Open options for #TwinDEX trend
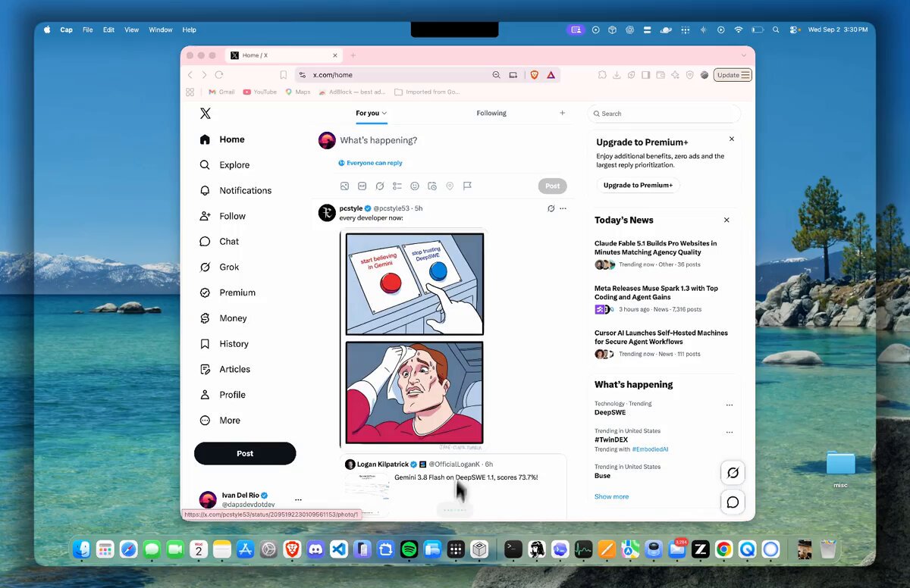This screenshot has width=910, height=588. (x=730, y=433)
